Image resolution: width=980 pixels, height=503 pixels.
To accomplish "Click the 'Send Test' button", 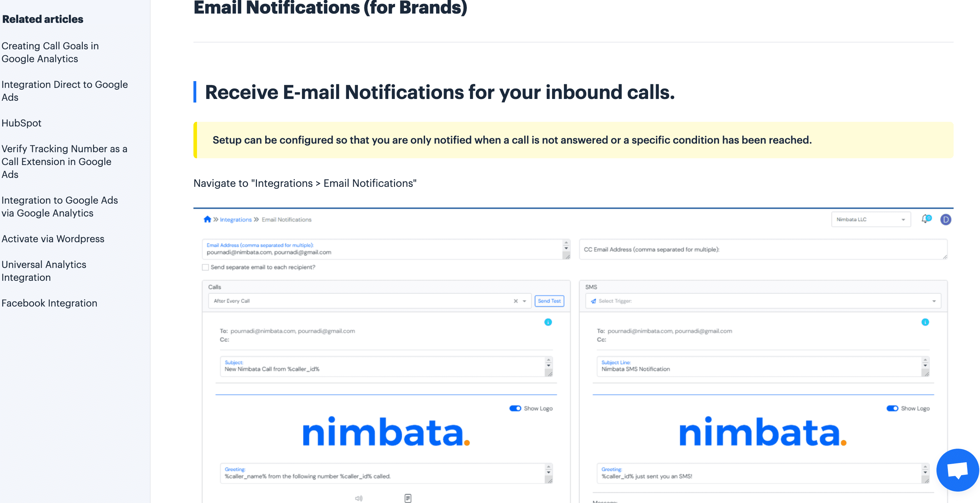I will point(549,301).
